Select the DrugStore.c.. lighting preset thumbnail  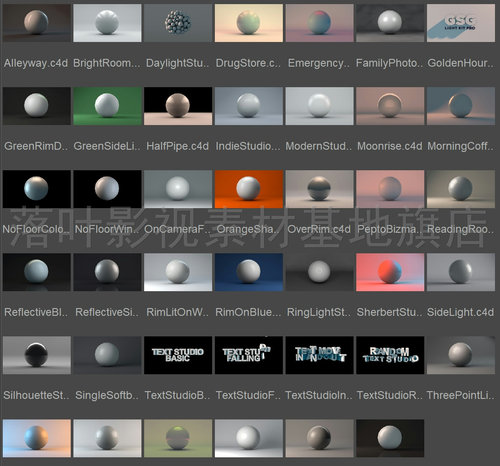tap(249, 23)
